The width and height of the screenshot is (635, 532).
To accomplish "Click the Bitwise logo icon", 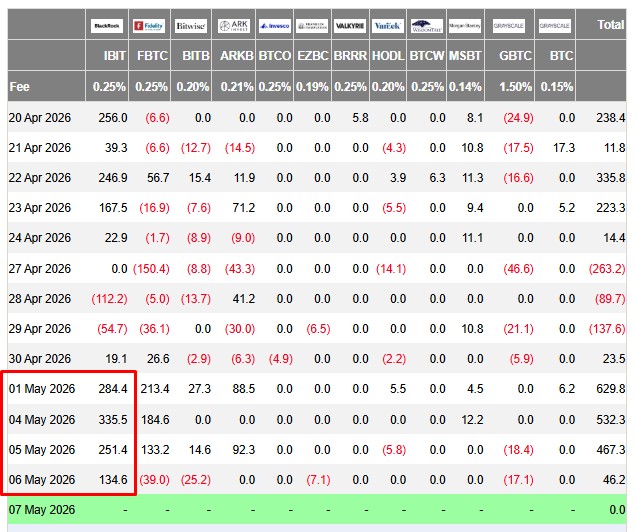I will 191,26.
